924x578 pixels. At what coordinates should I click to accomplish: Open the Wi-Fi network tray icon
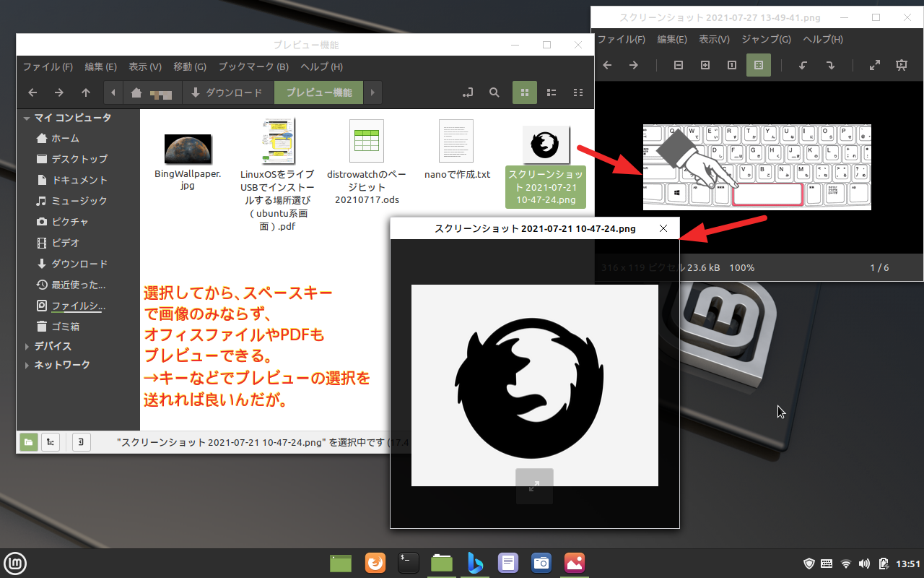[846, 564]
